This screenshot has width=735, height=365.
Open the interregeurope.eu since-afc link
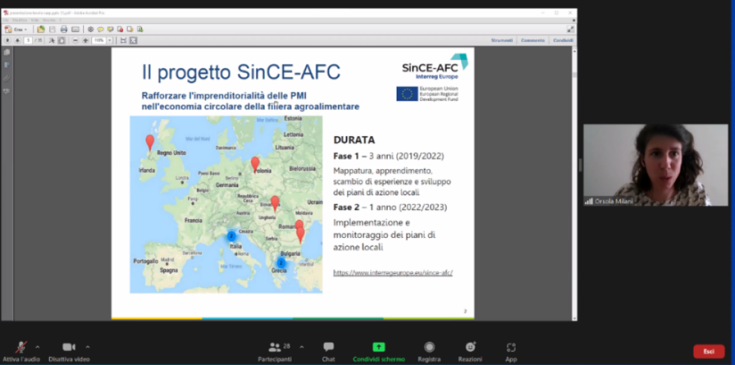[393, 273]
